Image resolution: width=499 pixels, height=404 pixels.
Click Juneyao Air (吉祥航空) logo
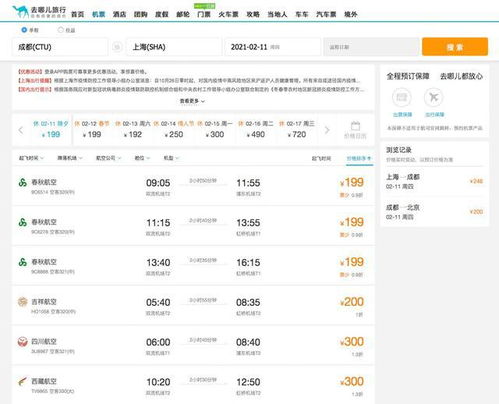point(23,302)
